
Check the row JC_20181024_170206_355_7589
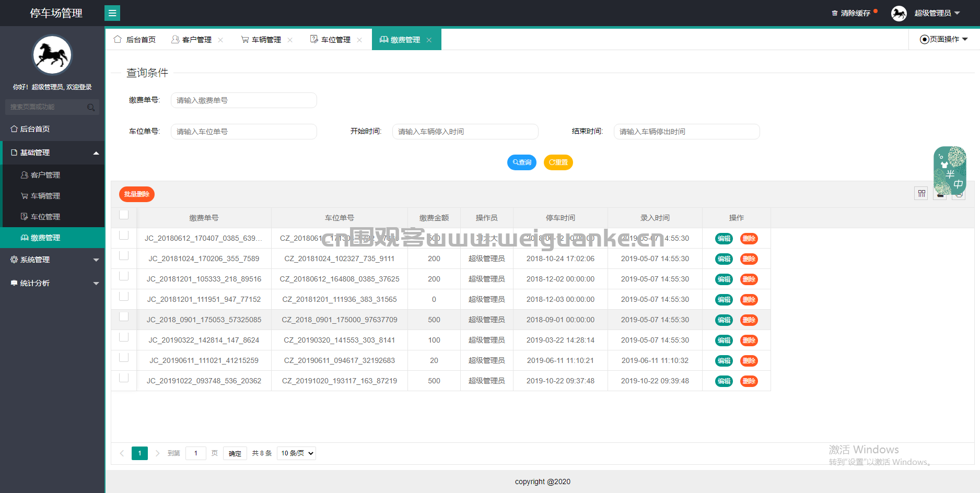(124, 255)
